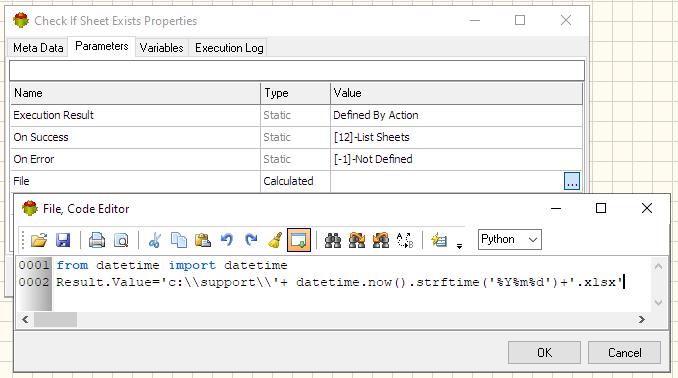Cut selection with scissors icon
Screen dimensions: 678x378
click(x=154, y=240)
